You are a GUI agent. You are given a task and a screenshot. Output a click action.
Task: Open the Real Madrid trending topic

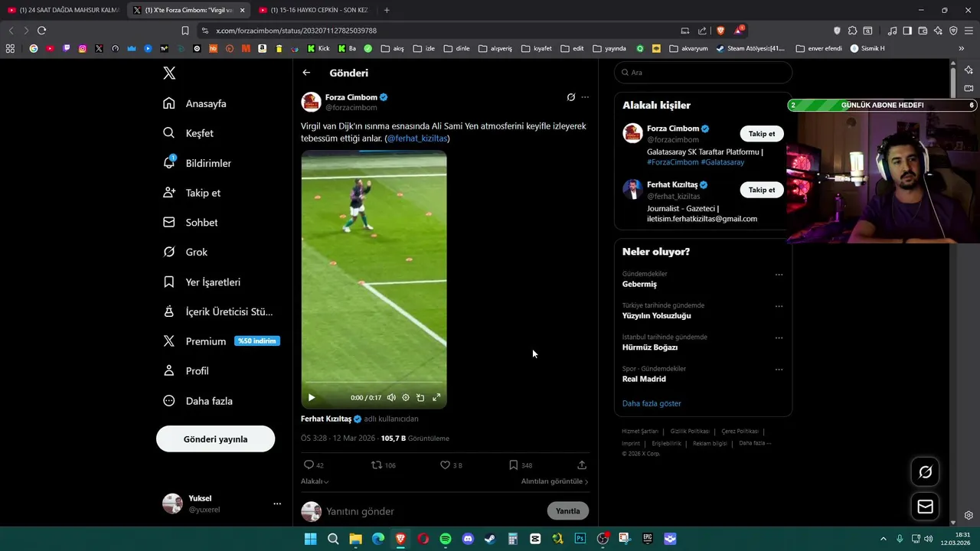[x=644, y=379]
